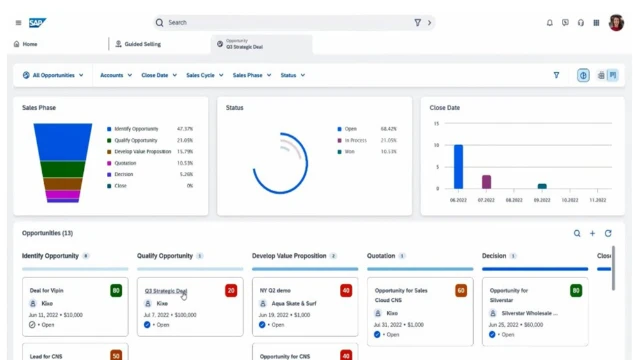Viewport: 640px width, 360px height.
Task: Open Opportunity for Silverstar card
Action: click(x=535, y=312)
